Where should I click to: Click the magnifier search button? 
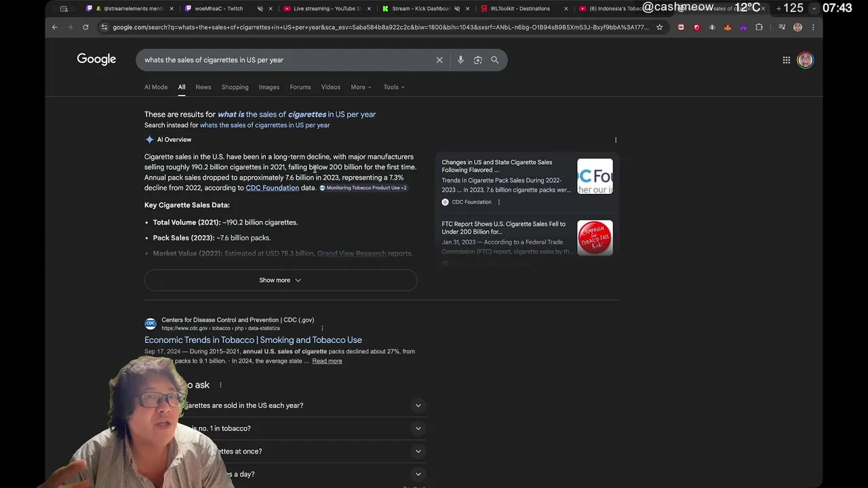click(x=495, y=60)
